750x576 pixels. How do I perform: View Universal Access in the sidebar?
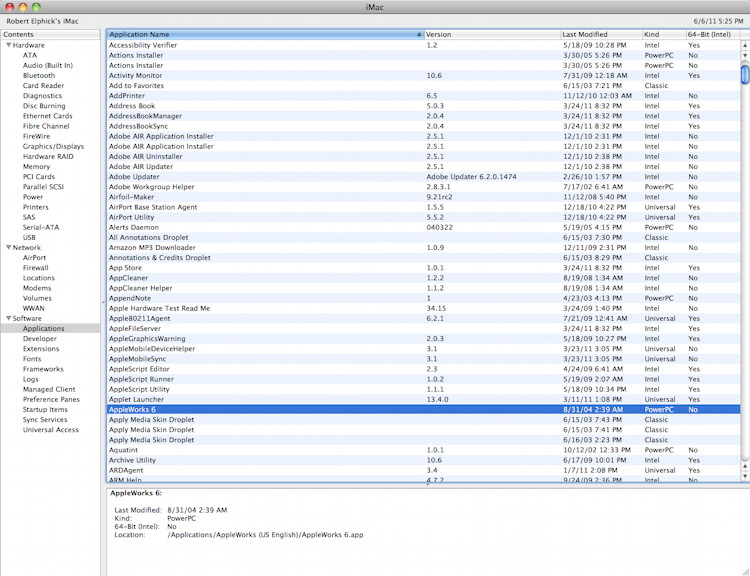click(x=50, y=430)
